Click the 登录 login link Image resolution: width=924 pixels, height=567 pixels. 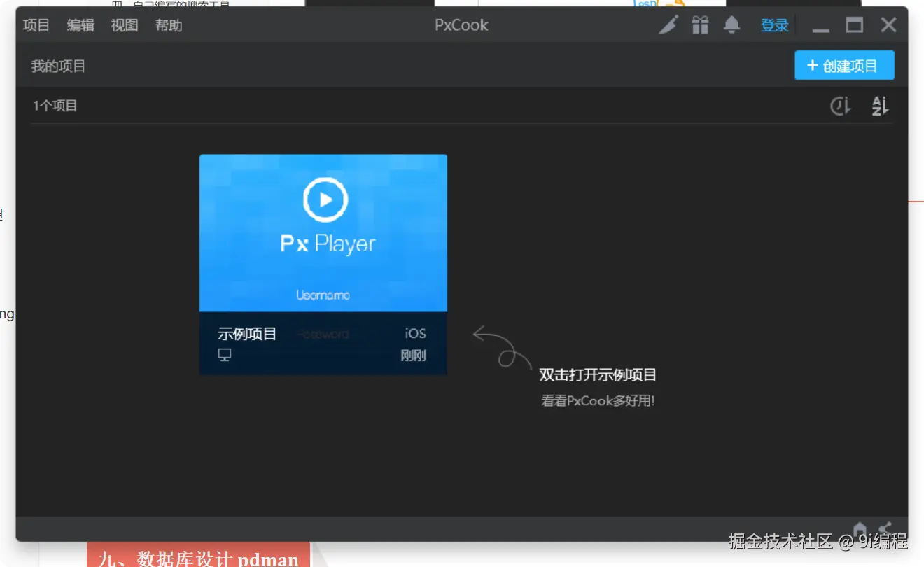tap(775, 25)
